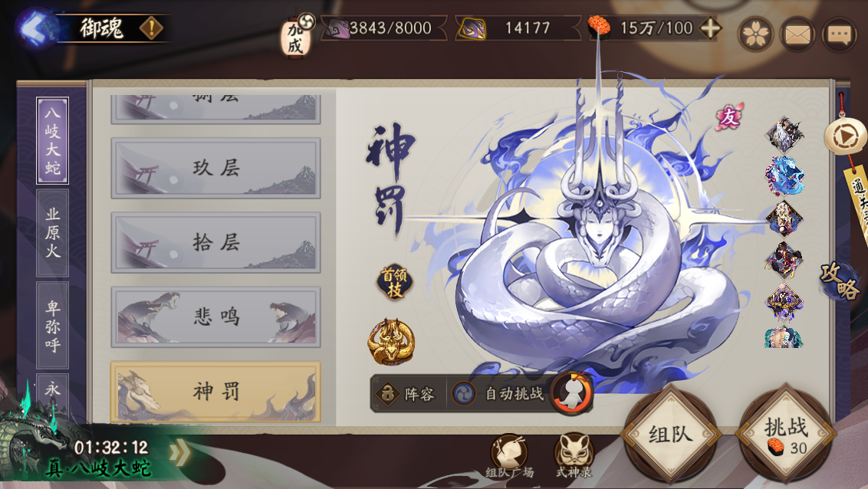868x489 pixels.
Task: Open the sakura flower menu icon
Action: (756, 34)
